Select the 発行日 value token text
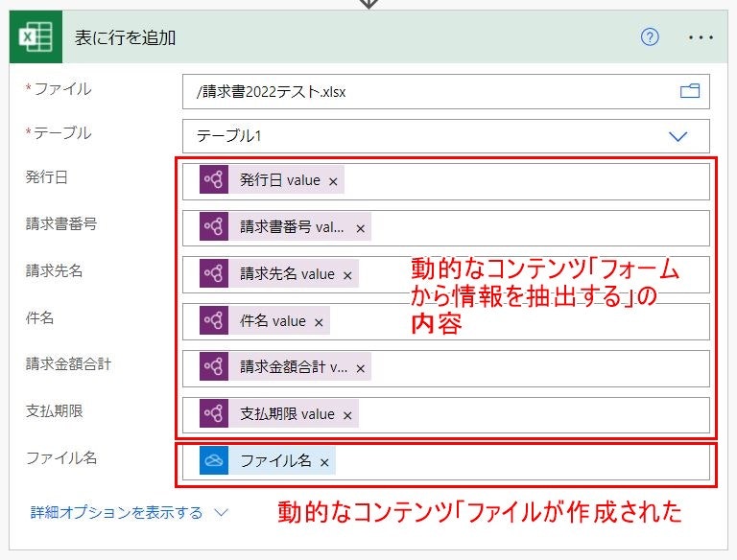Viewport: 737px width, 560px height. coord(280,180)
